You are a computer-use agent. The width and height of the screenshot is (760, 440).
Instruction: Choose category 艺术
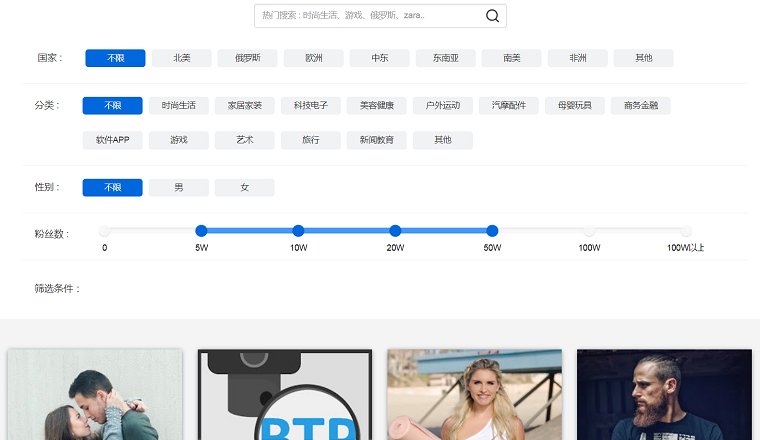245,140
